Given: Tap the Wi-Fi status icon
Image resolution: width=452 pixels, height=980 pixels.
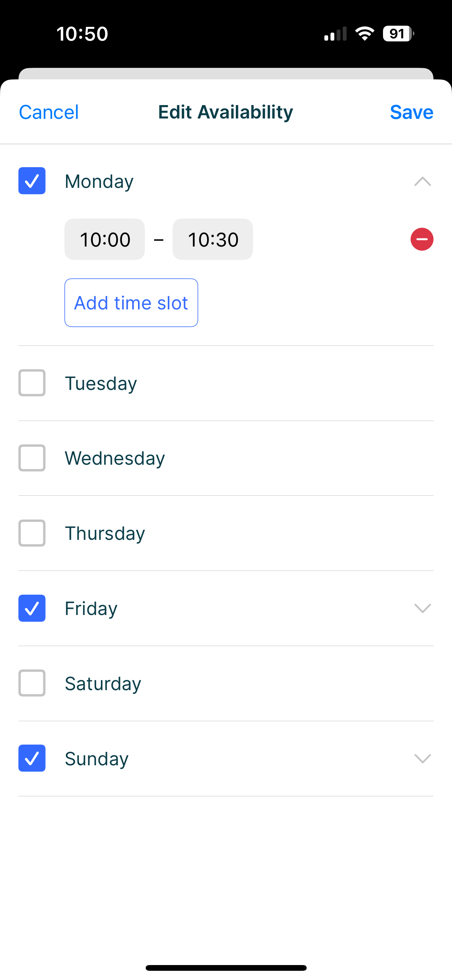Looking at the screenshot, I should point(365,34).
